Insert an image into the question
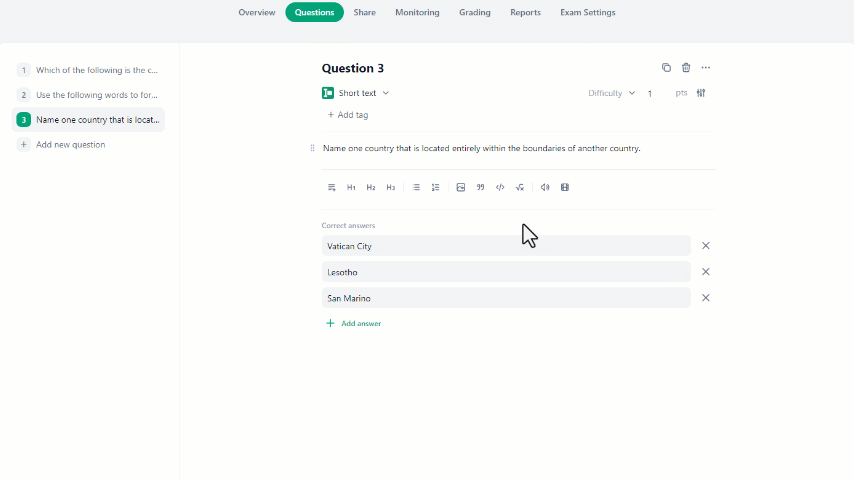 tap(461, 187)
